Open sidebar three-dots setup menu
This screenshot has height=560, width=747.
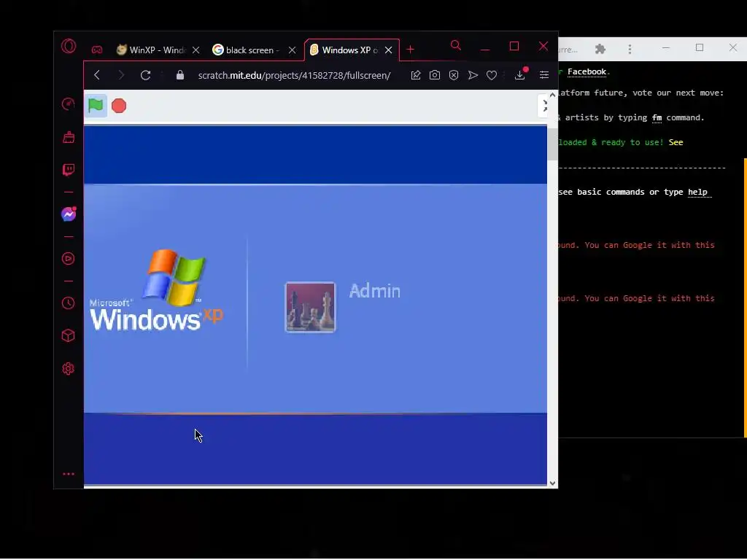69,474
